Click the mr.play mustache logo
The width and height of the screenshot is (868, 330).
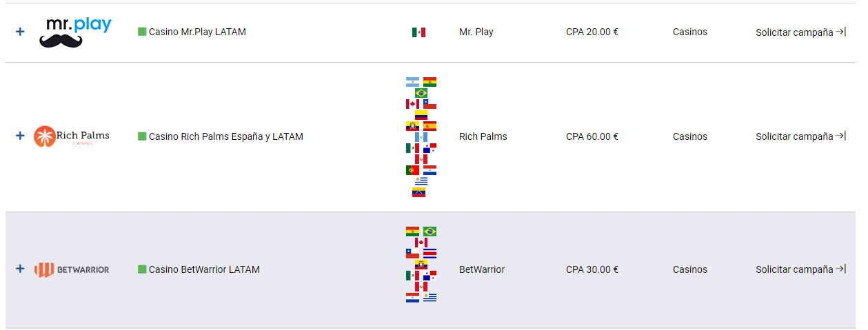pyautogui.click(x=75, y=32)
